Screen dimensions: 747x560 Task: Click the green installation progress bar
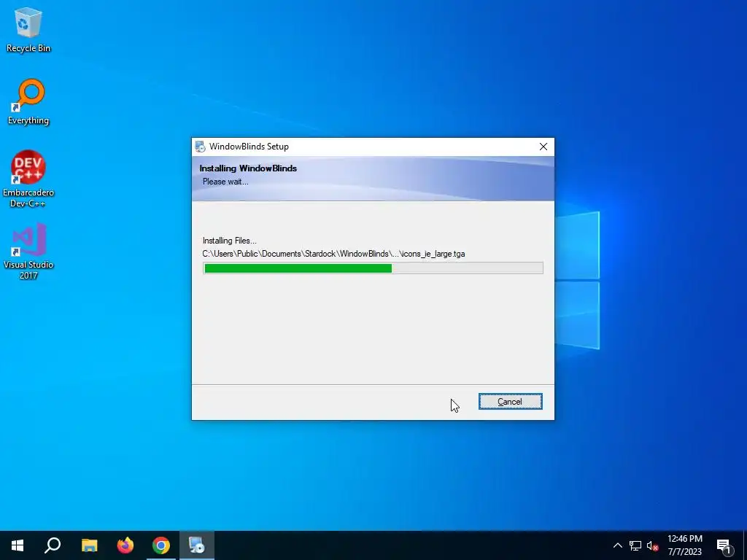click(x=373, y=268)
